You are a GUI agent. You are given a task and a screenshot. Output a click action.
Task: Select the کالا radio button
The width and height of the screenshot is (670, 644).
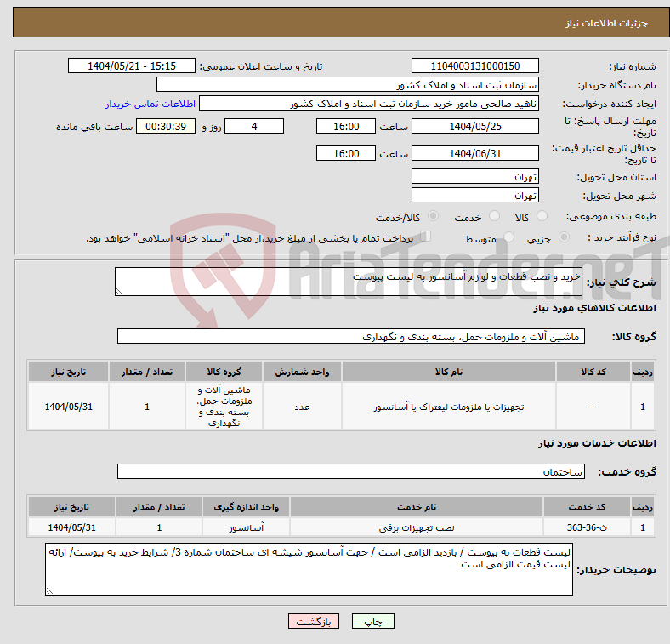point(542,216)
